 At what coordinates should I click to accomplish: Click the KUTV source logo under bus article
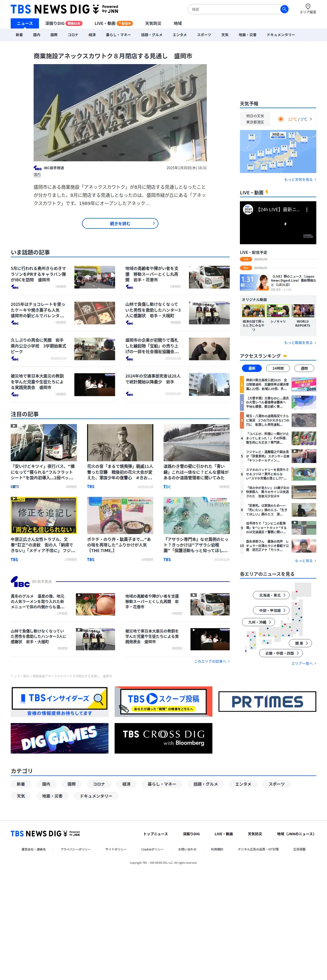15,487
